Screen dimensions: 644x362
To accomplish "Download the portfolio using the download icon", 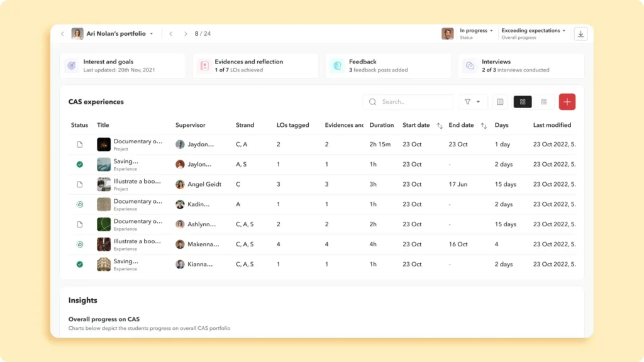I will coord(580,34).
